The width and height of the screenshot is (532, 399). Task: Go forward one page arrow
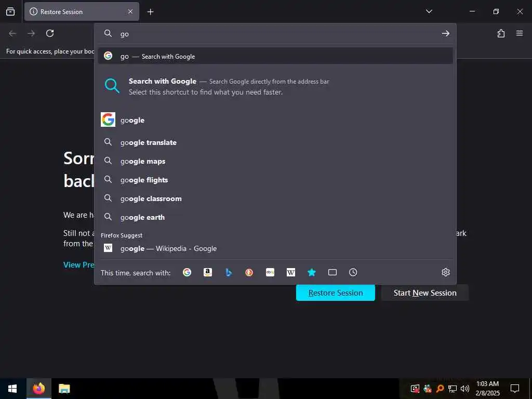(31, 33)
